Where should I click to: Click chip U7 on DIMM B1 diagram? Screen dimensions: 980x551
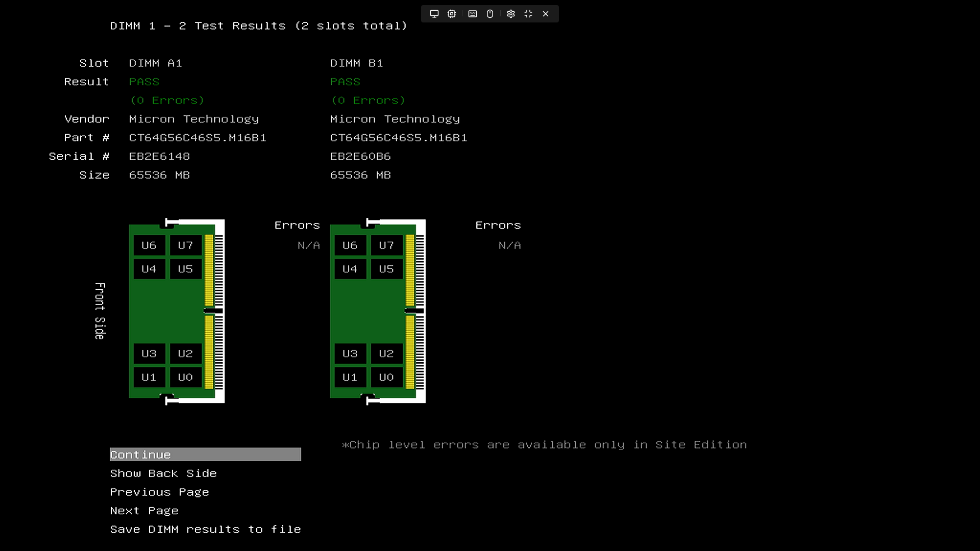(x=386, y=245)
